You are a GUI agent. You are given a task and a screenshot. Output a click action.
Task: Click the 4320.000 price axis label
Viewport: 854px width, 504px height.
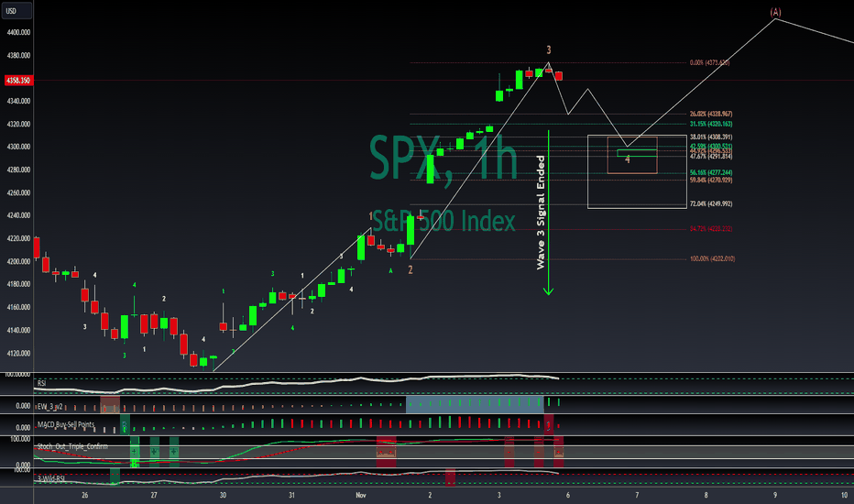(x=18, y=125)
